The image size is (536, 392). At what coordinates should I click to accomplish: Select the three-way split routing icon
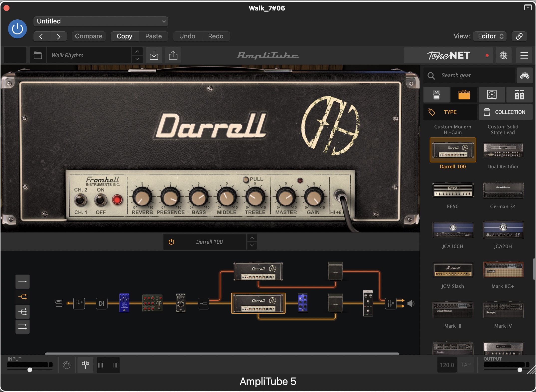coord(22,312)
